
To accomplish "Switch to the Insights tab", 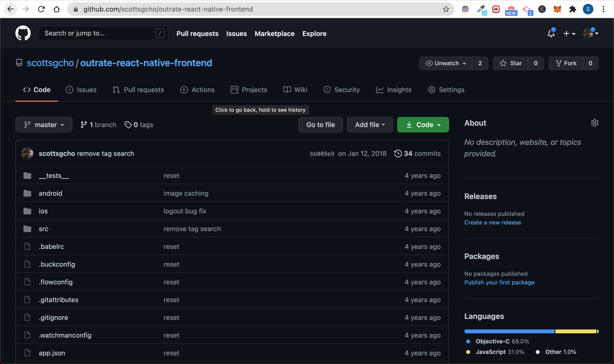I will (x=393, y=90).
